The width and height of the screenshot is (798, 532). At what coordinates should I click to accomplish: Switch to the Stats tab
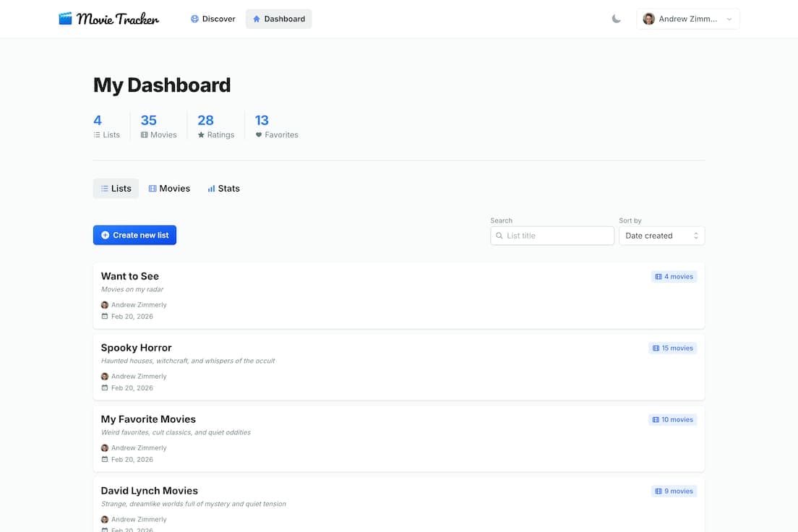(x=223, y=189)
